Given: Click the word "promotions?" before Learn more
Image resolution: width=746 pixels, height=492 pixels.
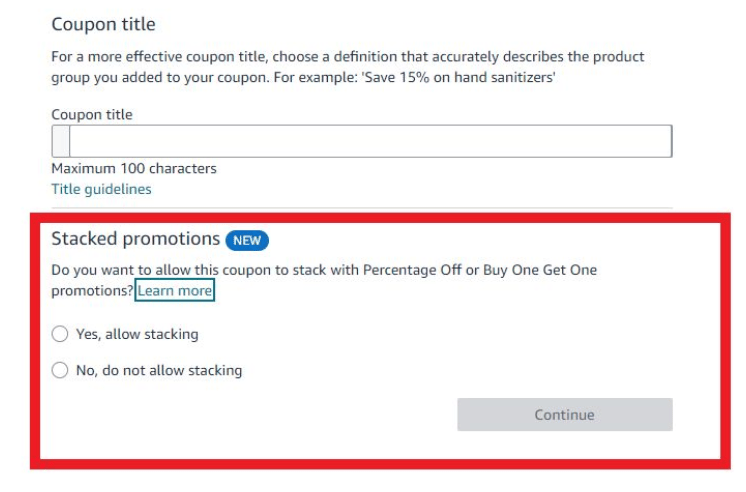Looking at the screenshot, I should tap(92, 291).
